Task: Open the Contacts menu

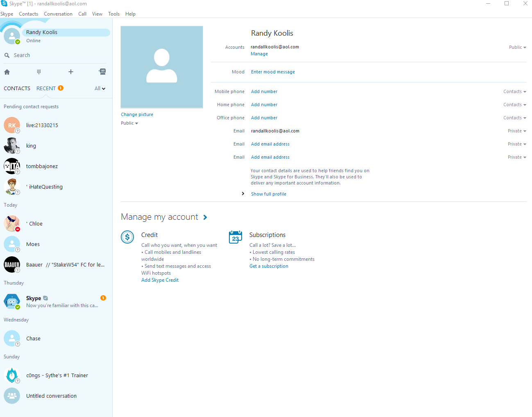Action: 28,14
